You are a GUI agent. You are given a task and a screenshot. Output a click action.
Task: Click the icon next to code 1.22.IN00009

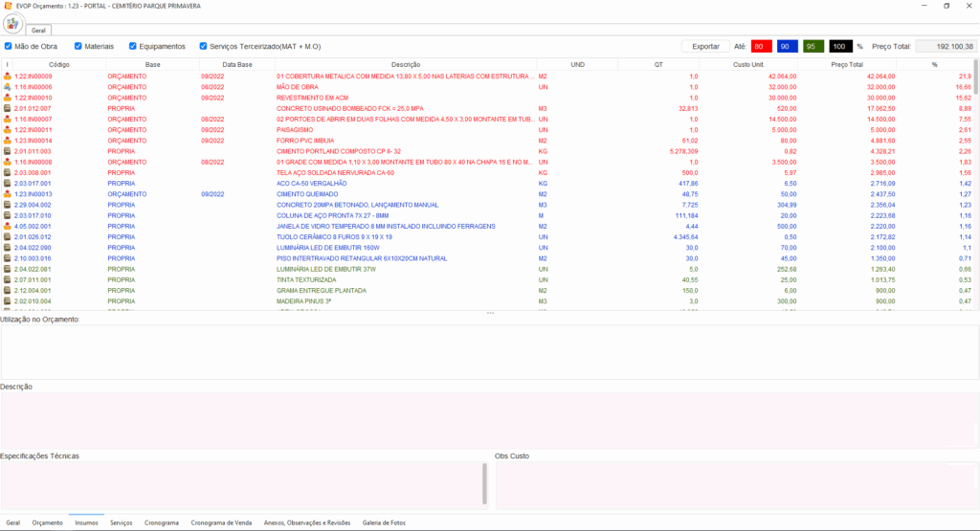pos(8,76)
